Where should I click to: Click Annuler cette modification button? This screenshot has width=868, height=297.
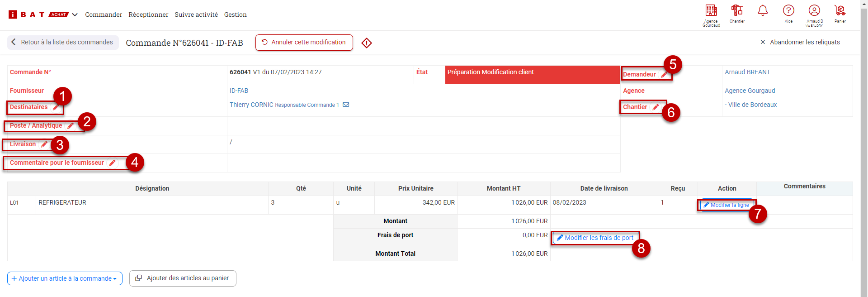pos(304,43)
